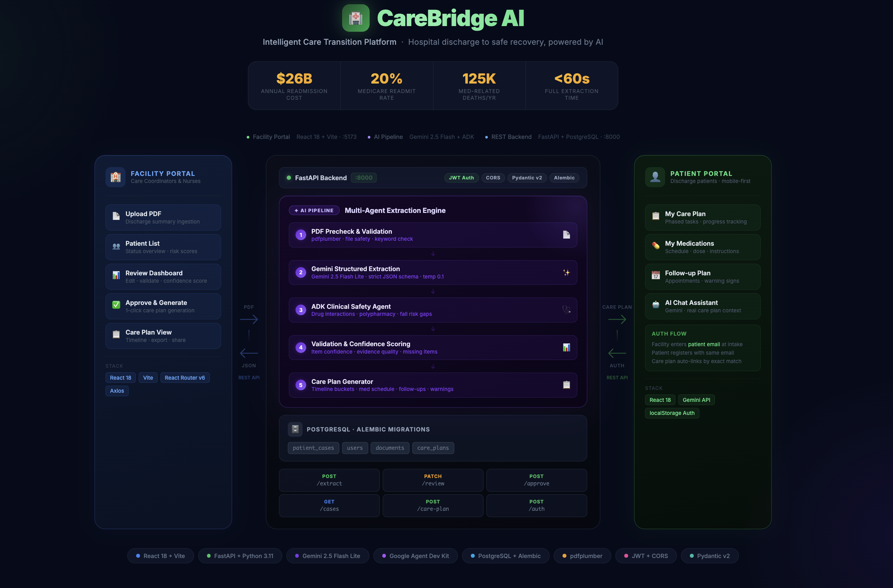Image resolution: width=893 pixels, height=588 pixels.
Task: Select the PATCH /review endpoint tile
Action: pyautogui.click(x=433, y=480)
